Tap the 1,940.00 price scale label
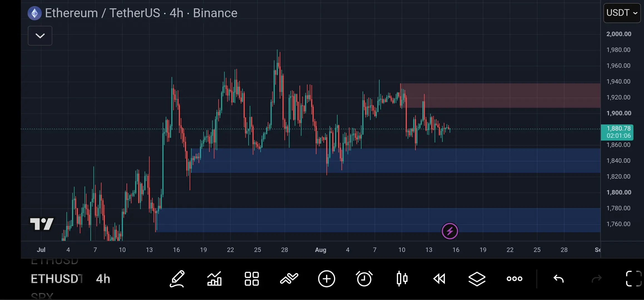This screenshot has width=644, height=300. point(618,81)
